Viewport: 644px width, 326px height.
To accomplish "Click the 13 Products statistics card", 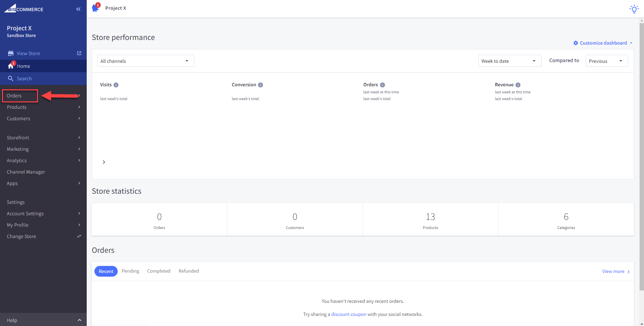I will click(x=431, y=220).
